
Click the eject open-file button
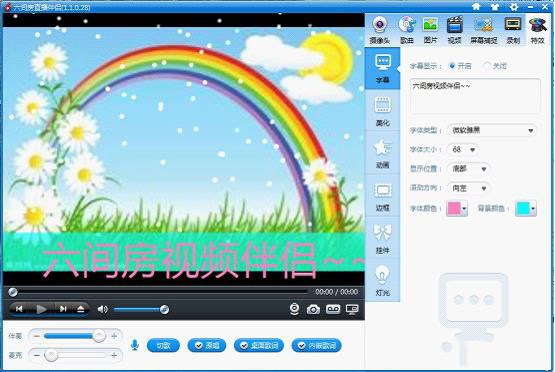pos(81,309)
